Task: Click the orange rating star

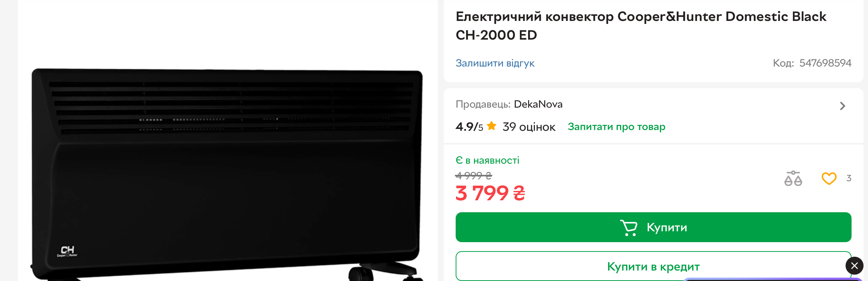Action: point(492,126)
